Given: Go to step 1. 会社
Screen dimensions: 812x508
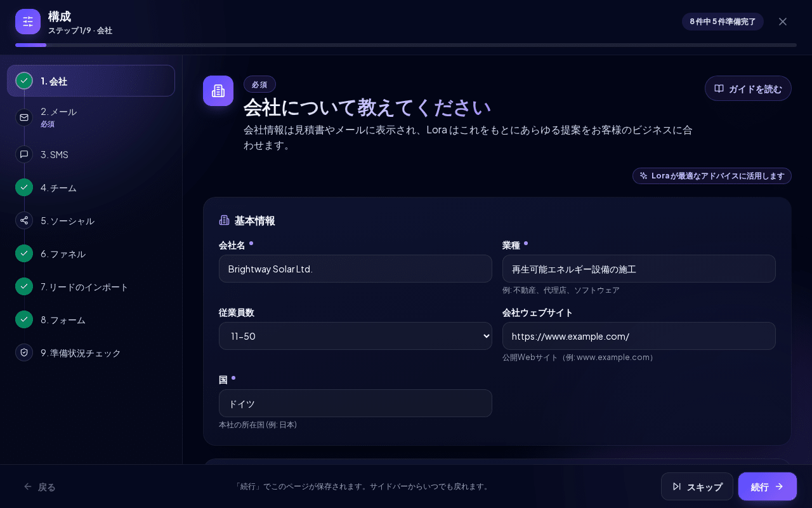Looking at the screenshot, I should [91, 81].
